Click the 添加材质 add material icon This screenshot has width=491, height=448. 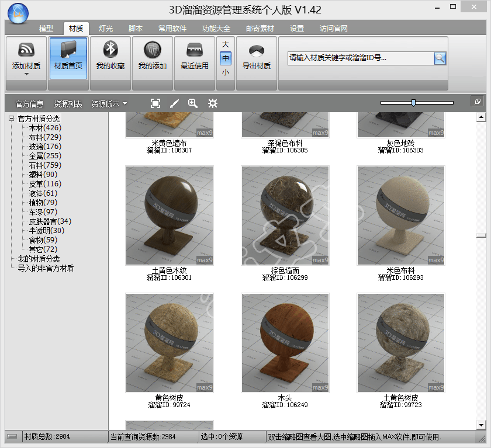coord(26,50)
